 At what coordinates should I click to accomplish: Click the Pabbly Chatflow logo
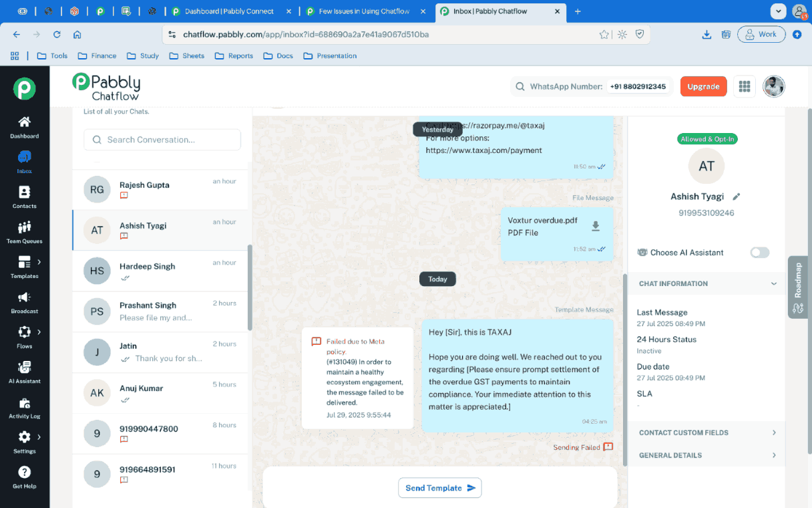point(106,86)
